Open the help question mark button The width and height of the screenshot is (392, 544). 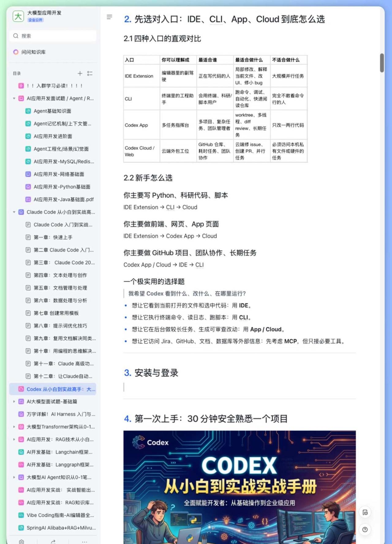click(x=365, y=529)
